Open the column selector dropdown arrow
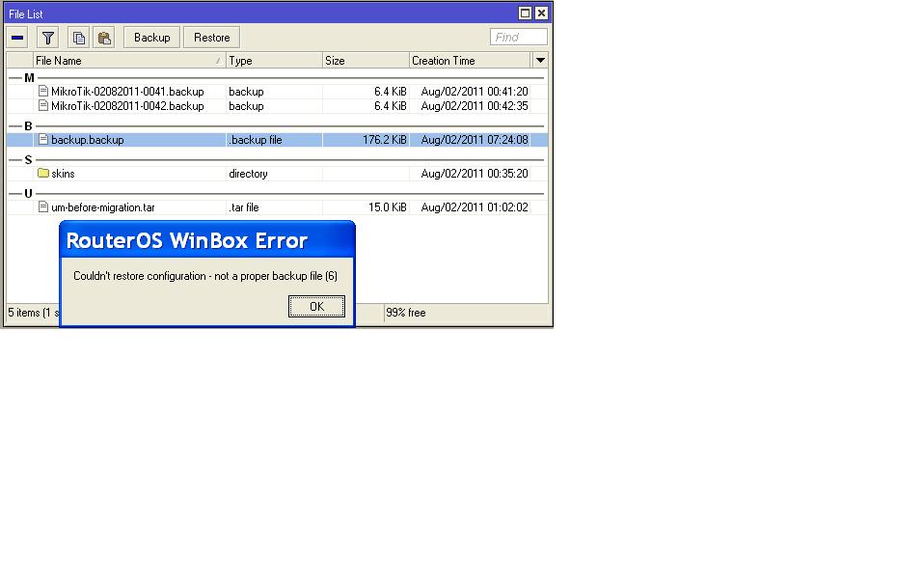Screen dimensions: 924x579 [x=540, y=60]
